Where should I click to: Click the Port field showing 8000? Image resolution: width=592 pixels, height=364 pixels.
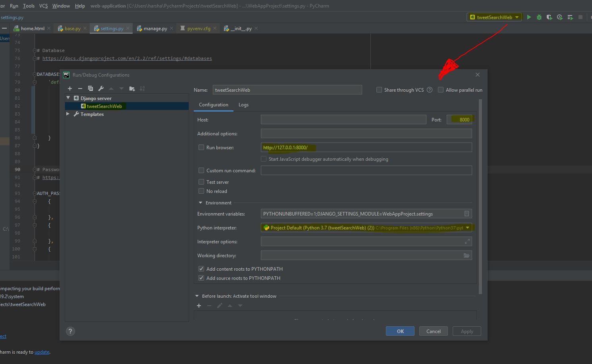coord(459,119)
